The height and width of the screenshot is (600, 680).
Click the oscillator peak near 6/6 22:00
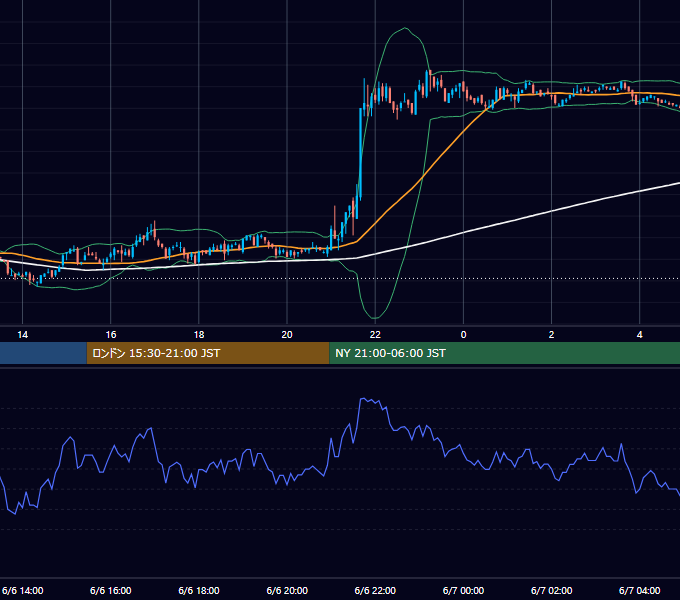[x=363, y=398]
